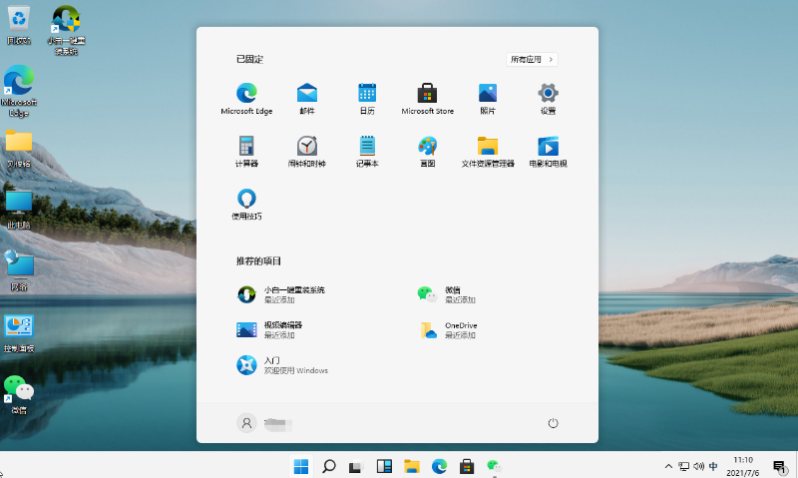Open Microsoft Store from the taskbar
The image size is (798, 478).
pos(467,466)
